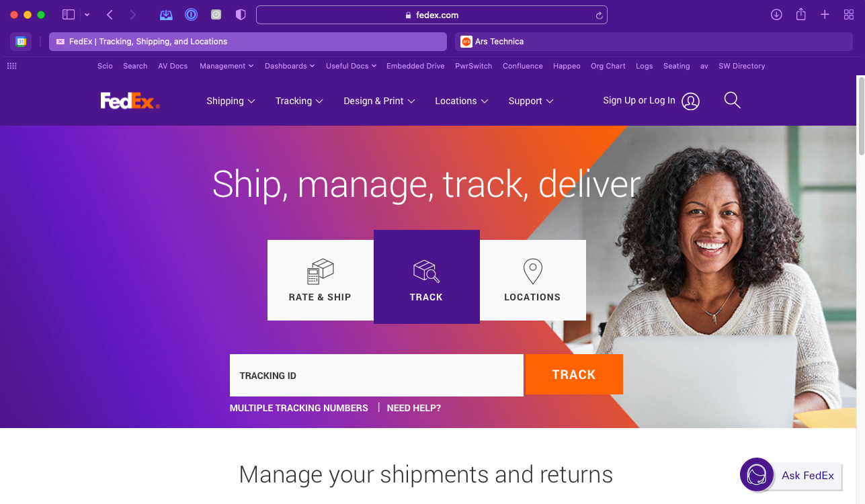Viewport: 865px width, 504px height.
Task: Select the Rate & Ship tile
Action: pos(320,280)
